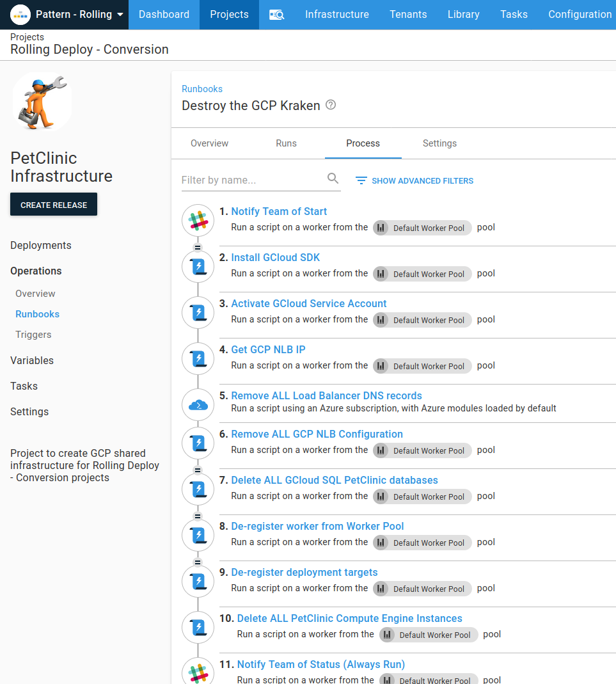Click the help icon next to Destroy the GCP Kraken

pyautogui.click(x=330, y=105)
